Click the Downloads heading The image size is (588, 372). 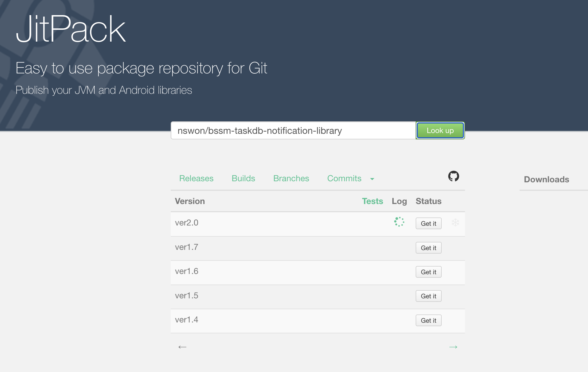click(546, 179)
